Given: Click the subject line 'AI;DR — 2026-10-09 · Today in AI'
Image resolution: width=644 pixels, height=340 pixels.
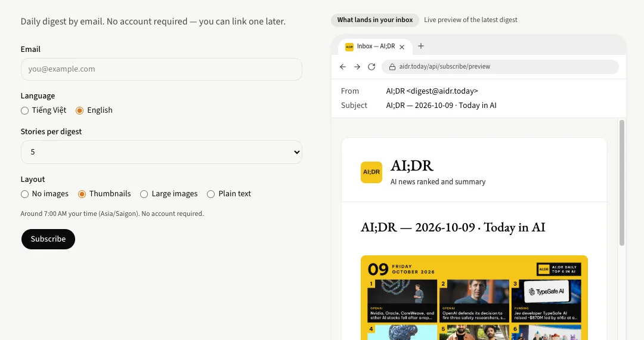Looking at the screenshot, I should pyautogui.click(x=441, y=106).
